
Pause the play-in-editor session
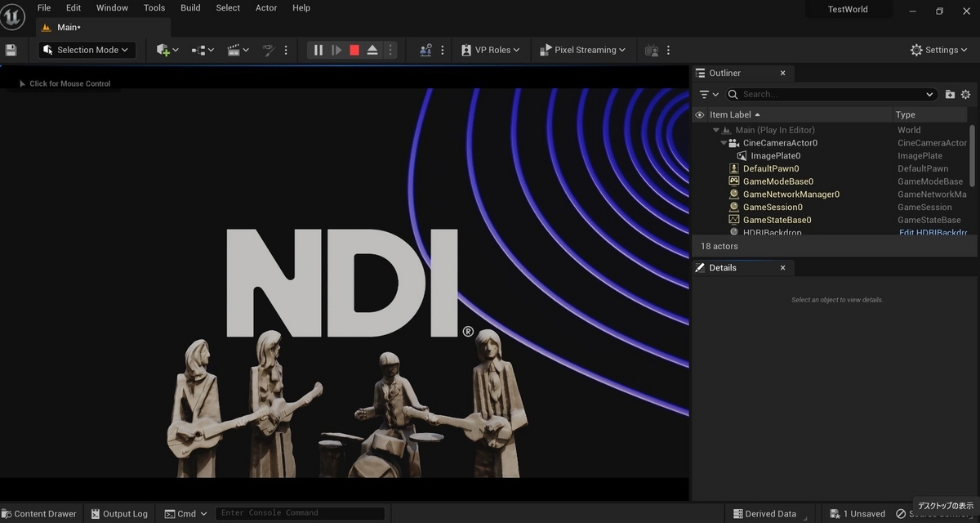pyautogui.click(x=318, y=50)
